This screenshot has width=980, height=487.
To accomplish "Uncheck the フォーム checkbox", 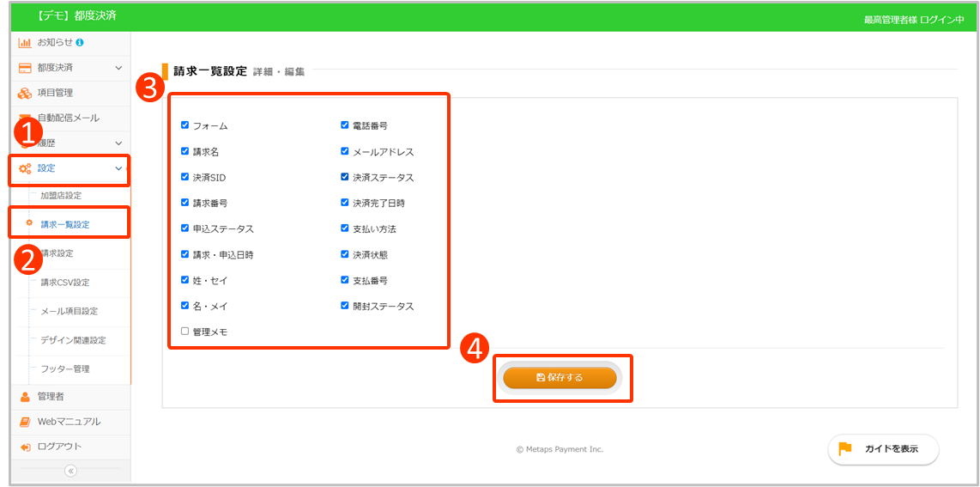I will (x=185, y=125).
